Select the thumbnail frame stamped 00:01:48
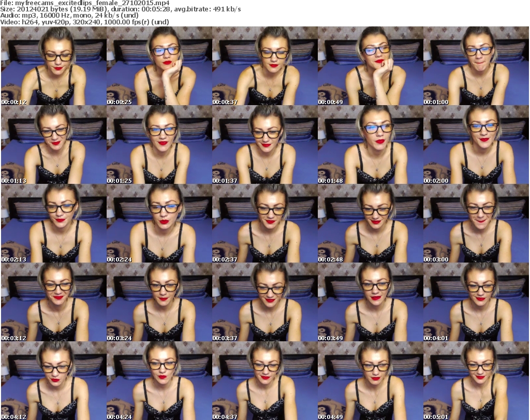The image size is (530, 420). pos(371,144)
